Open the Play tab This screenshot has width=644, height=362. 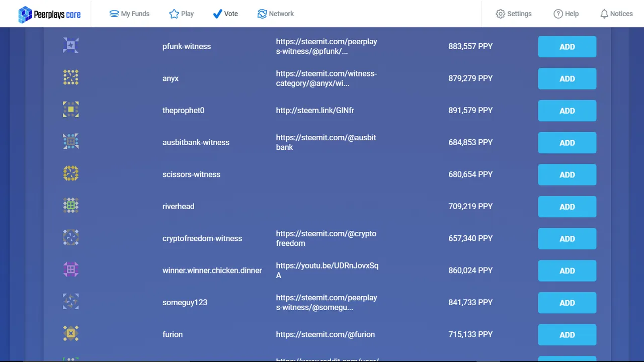point(182,14)
